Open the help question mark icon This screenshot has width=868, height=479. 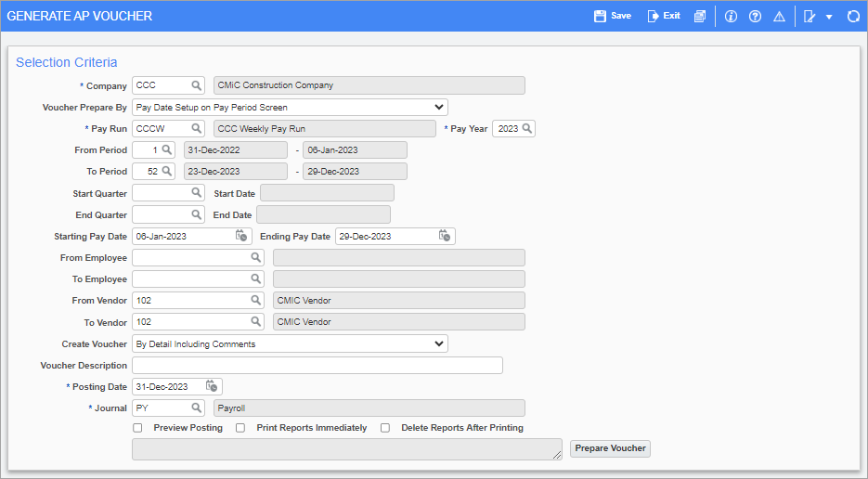tap(755, 16)
